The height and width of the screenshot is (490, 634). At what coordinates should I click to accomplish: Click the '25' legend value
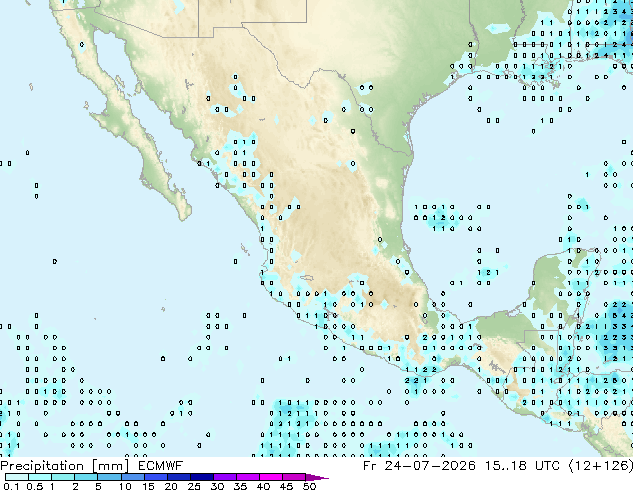(194, 486)
